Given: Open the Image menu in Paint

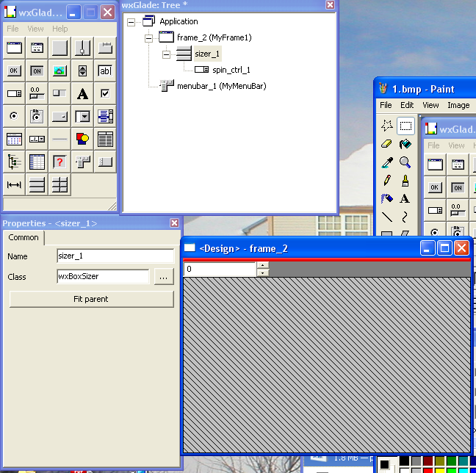Looking at the screenshot, I should click(x=458, y=105).
